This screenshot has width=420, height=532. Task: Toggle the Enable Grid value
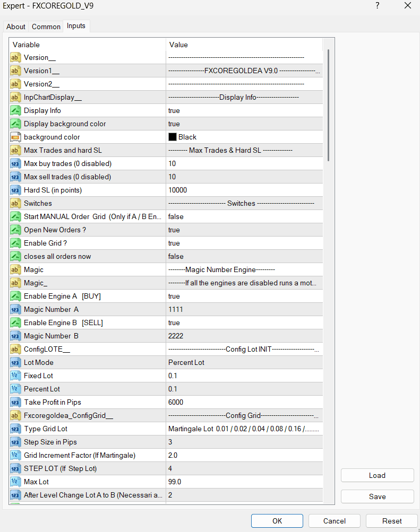pos(244,243)
